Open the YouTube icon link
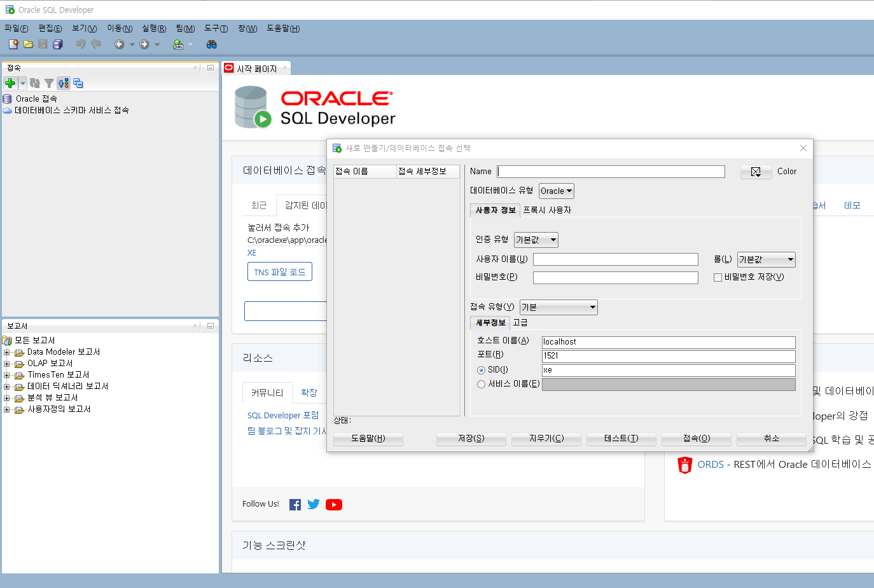Image resolution: width=874 pixels, height=588 pixels. (x=334, y=505)
